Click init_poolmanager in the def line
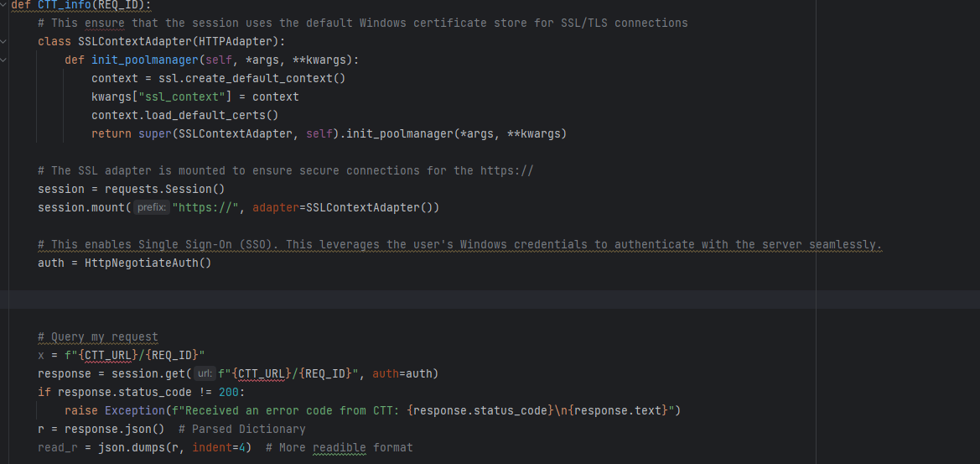 pos(145,60)
